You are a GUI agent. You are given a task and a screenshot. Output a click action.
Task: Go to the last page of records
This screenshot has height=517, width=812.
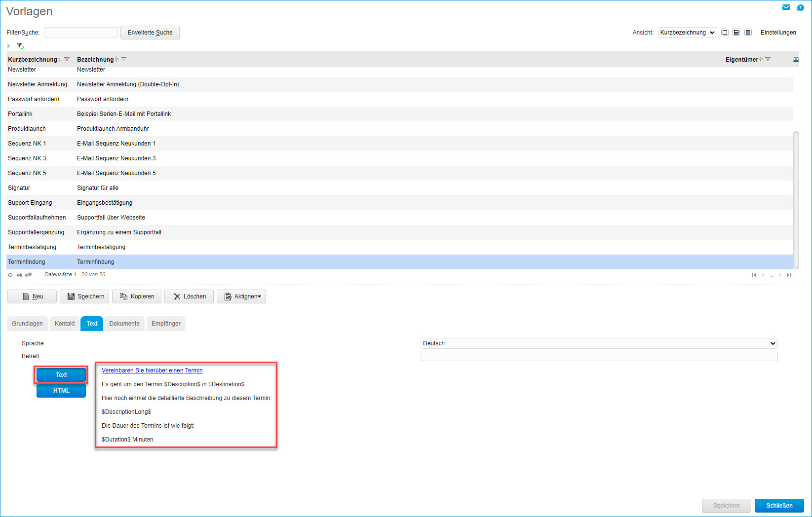(x=789, y=275)
